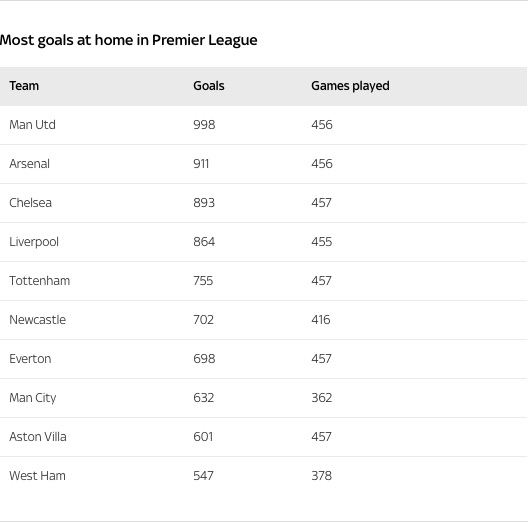Viewport: 529px width, 522px height.
Task: Select the Man City team name
Action: pyautogui.click(x=33, y=398)
